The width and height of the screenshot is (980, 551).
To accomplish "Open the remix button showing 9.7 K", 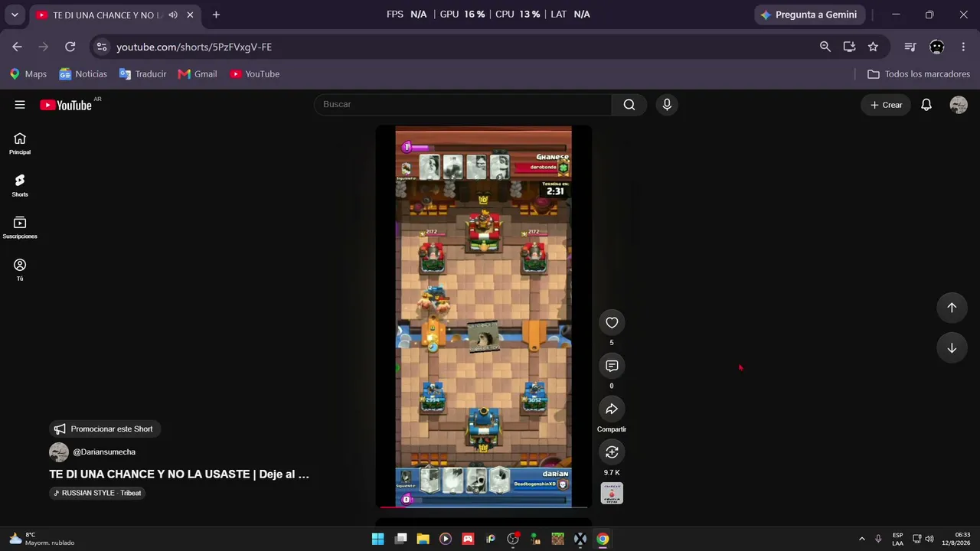I will (612, 452).
